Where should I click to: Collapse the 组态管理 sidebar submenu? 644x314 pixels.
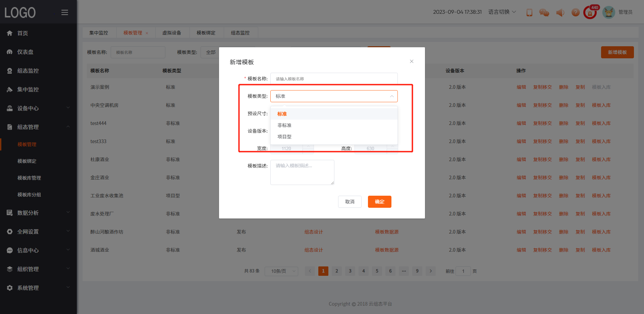(x=68, y=127)
